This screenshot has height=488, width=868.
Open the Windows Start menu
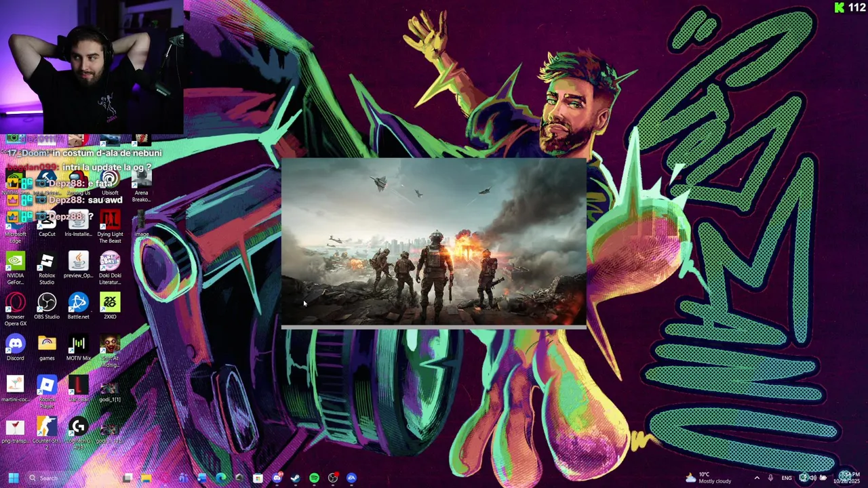click(13, 478)
